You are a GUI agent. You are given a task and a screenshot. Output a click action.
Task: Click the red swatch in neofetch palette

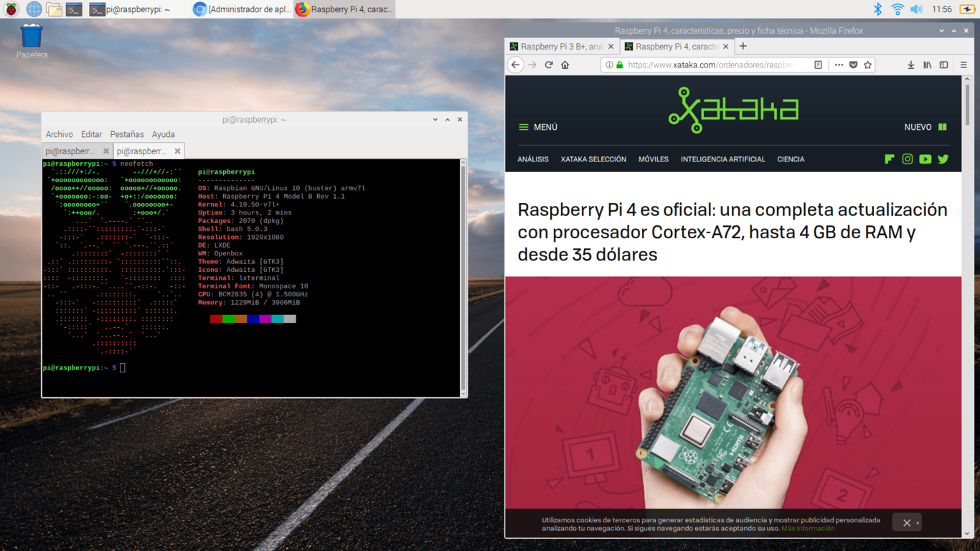coord(216,318)
